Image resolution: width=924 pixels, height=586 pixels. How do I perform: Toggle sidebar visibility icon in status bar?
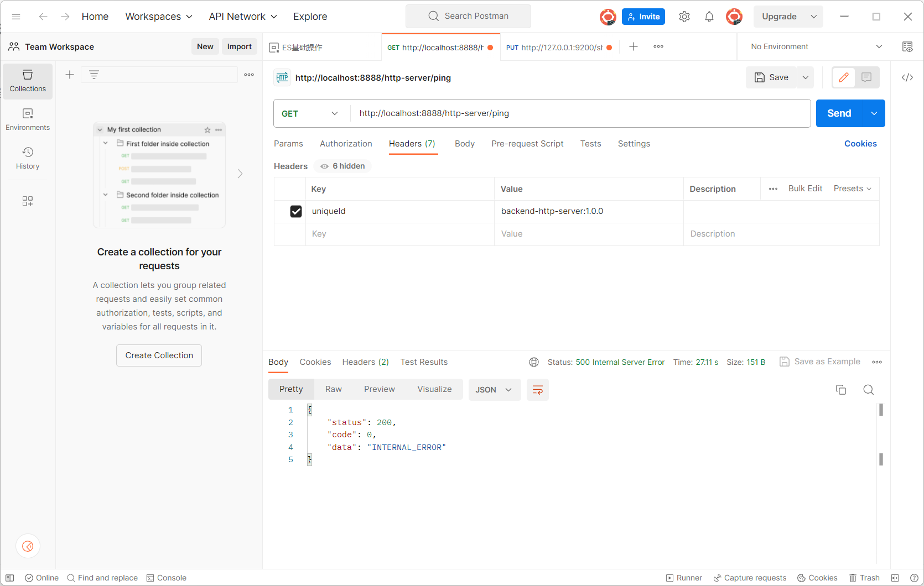[9, 578]
